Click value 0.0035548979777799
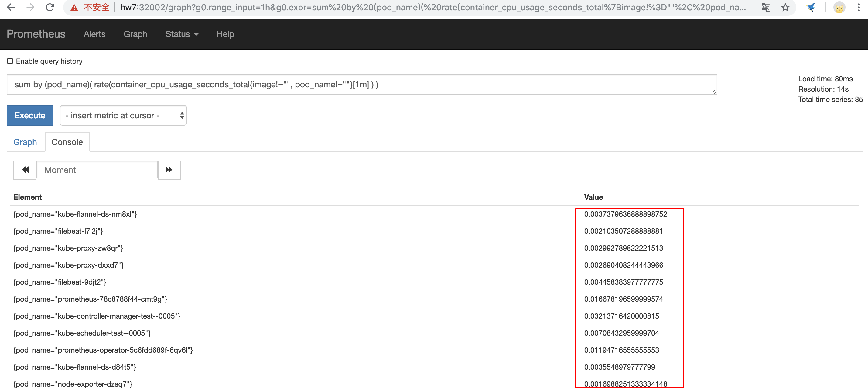Image resolution: width=868 pixels, height=389 pixels. point(619,367)
